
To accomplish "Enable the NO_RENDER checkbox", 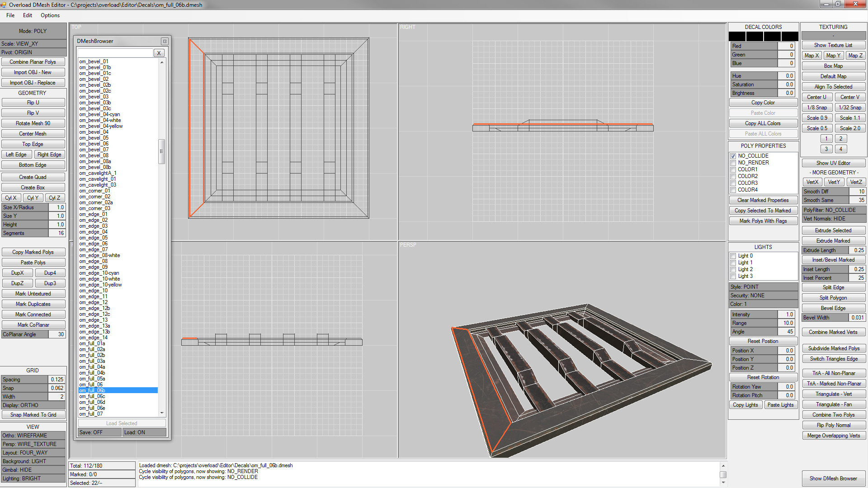I will click(x=733, y=163).
